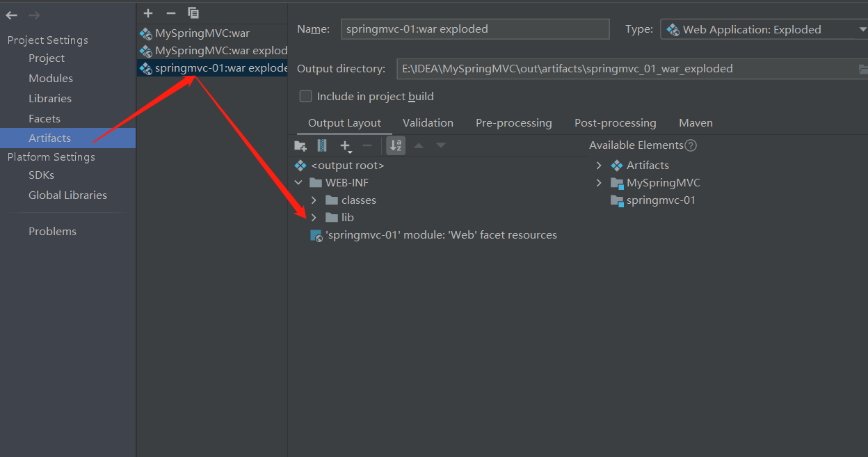868x457 pixels.
Task: Open the Problems section
Action: coord(52,232)
